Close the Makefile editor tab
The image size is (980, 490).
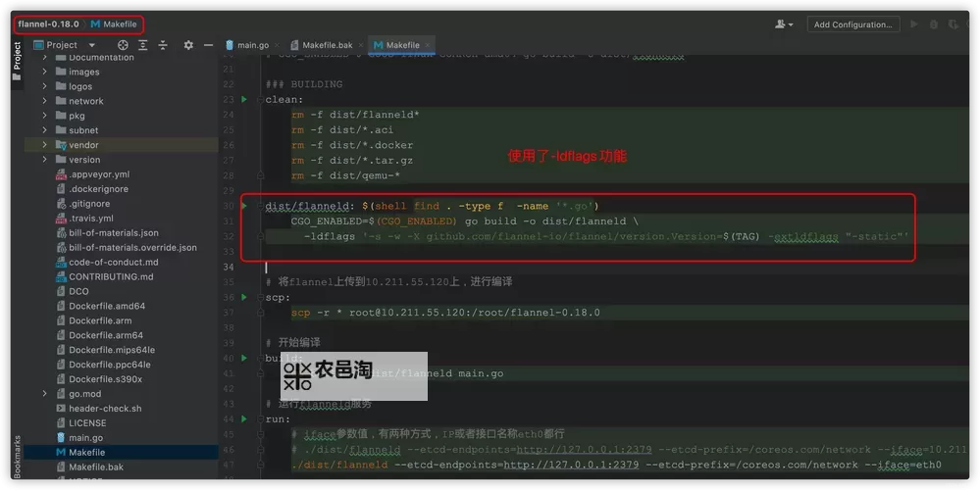428,45
